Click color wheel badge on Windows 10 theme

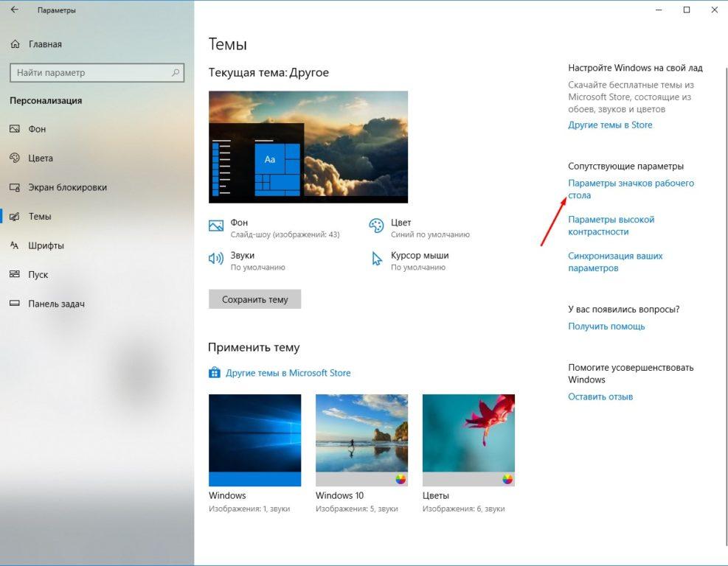(401, 479)
